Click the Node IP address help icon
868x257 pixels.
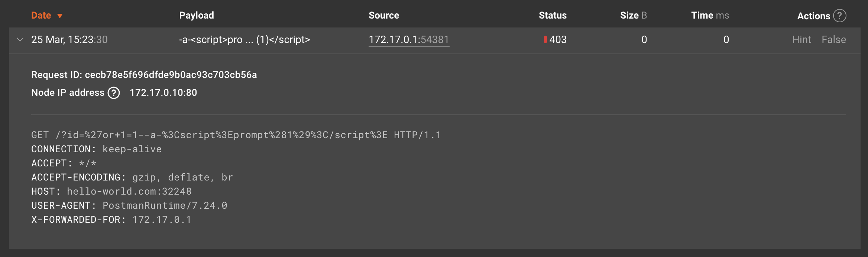(x=114, y=92)
